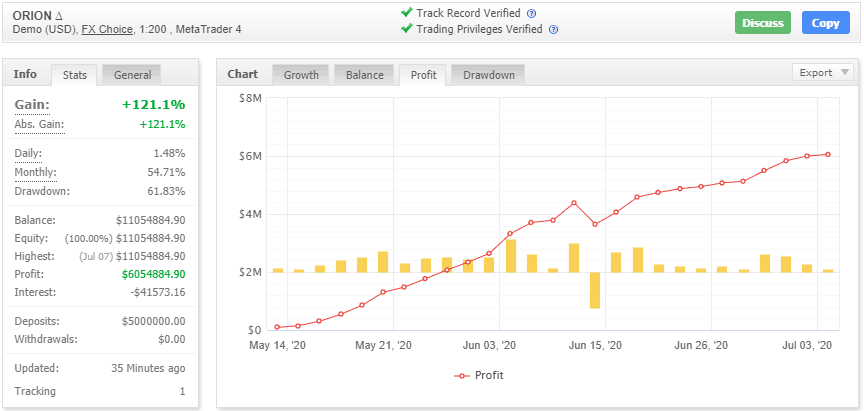View the Drawdown chart tab
This screenshot has height=411, width=864.
(x=488, y=75)
